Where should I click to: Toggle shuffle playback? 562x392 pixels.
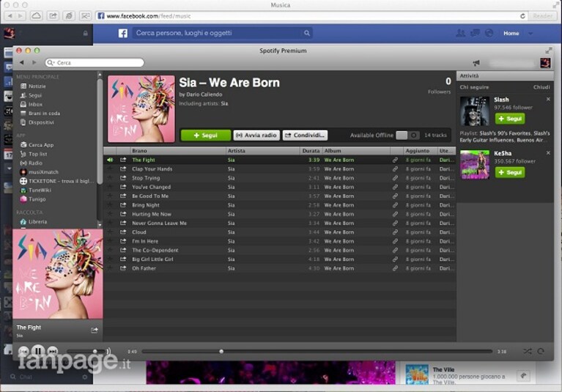pos(528,351)
